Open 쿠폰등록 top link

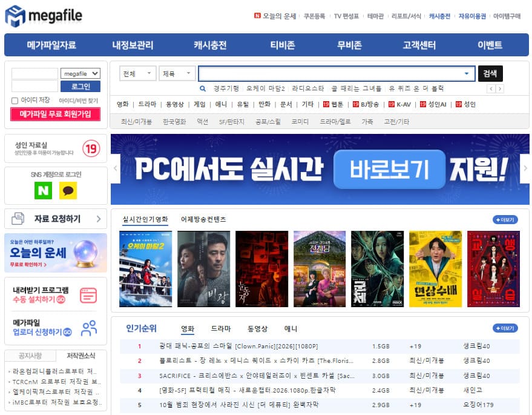pos(314,16)
